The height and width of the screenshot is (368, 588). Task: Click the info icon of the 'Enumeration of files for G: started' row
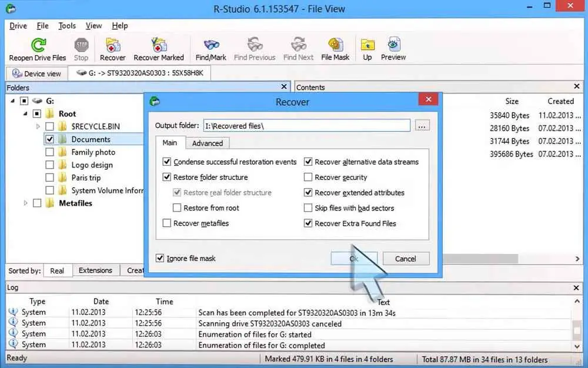(x=13, y=333)
